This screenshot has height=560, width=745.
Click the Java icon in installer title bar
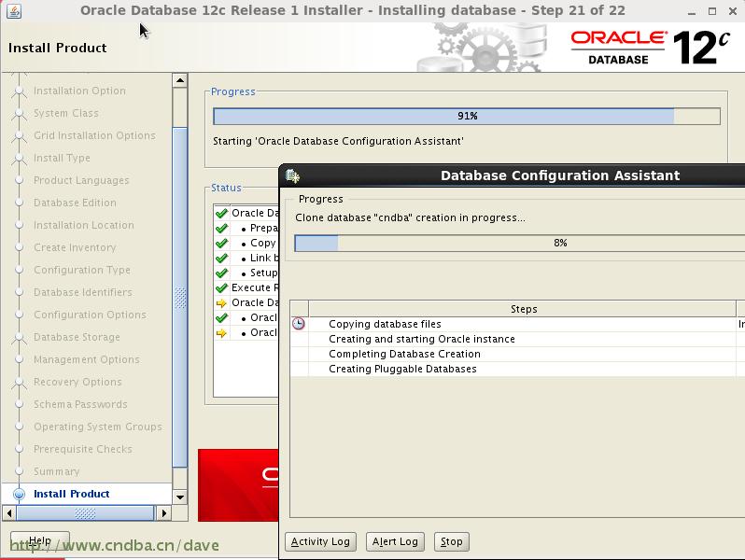[x=14, y=11]
